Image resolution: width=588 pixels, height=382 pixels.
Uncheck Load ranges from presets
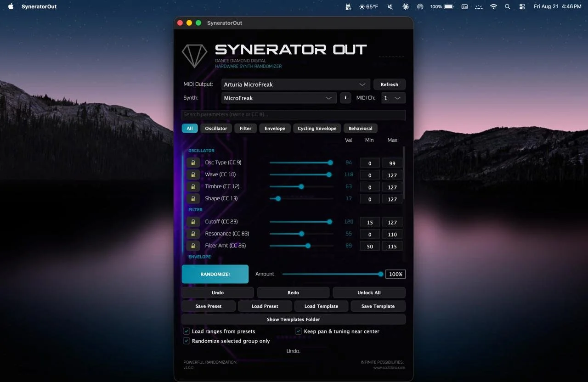[187, 331]
